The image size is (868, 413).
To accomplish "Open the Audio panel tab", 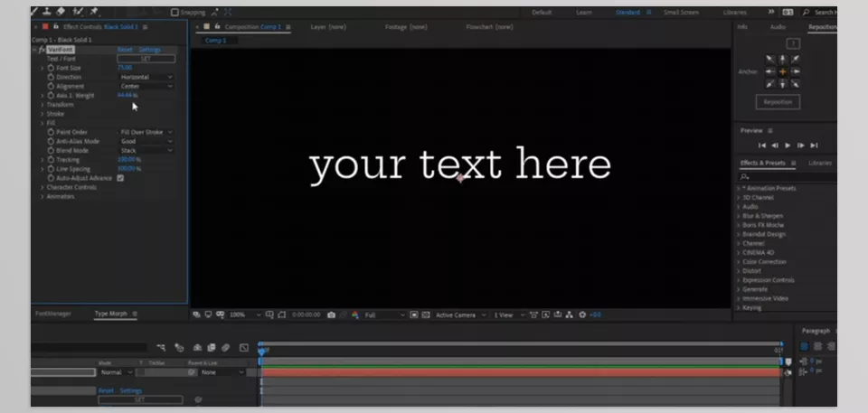I will point(778,27).
